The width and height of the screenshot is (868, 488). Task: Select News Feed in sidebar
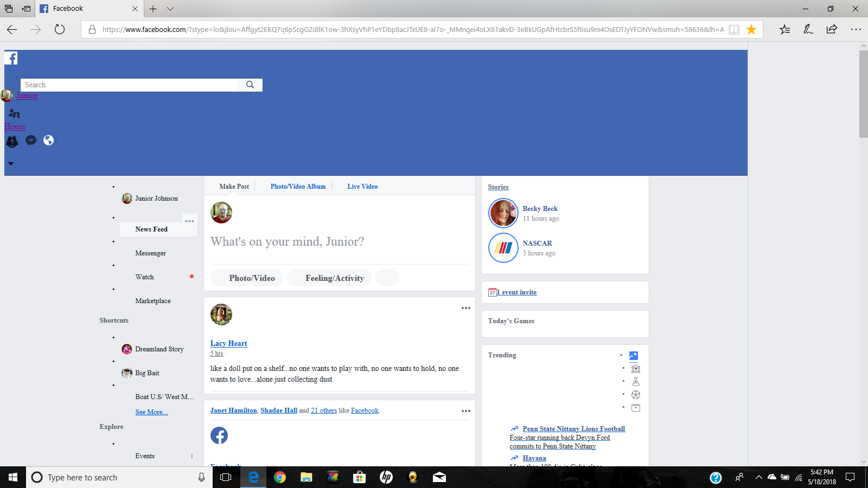pyautogui.click(x=151, y=229)
